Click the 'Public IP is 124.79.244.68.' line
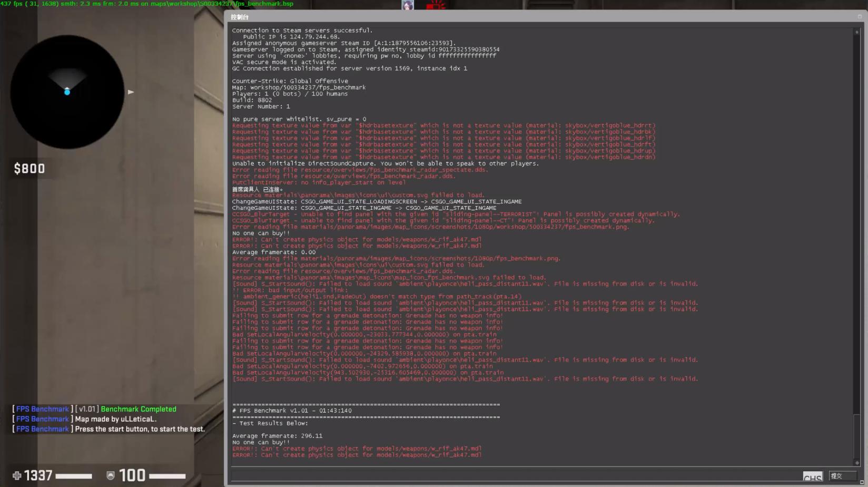The width and height of the screenshot is (868, 487). click(291, 37)
